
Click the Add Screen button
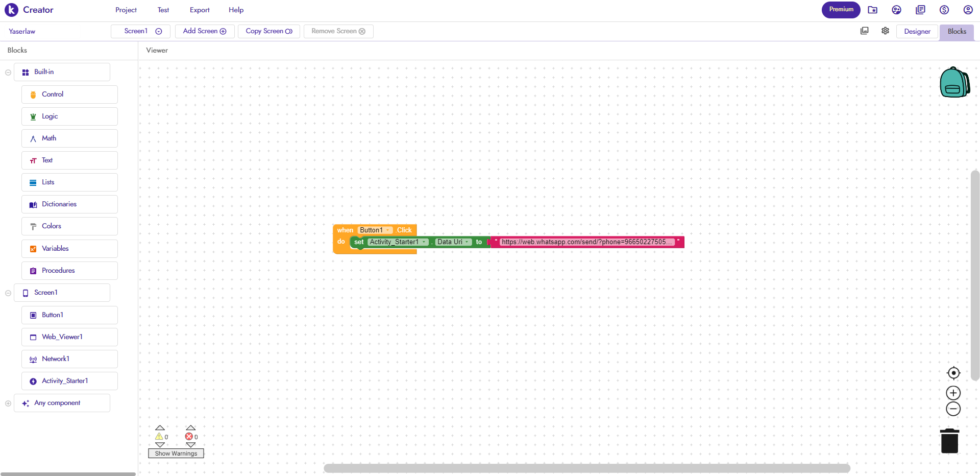[205, 31]
